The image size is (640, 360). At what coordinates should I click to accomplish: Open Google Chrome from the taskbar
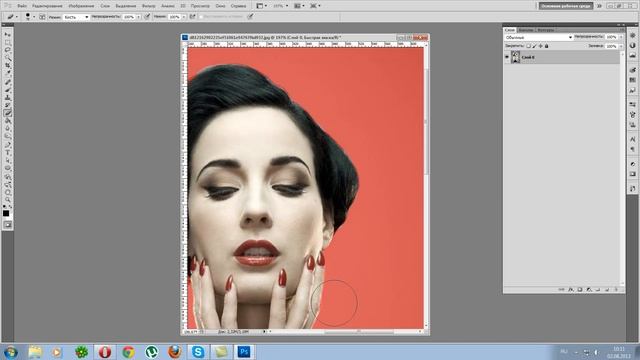click(129, 352)
